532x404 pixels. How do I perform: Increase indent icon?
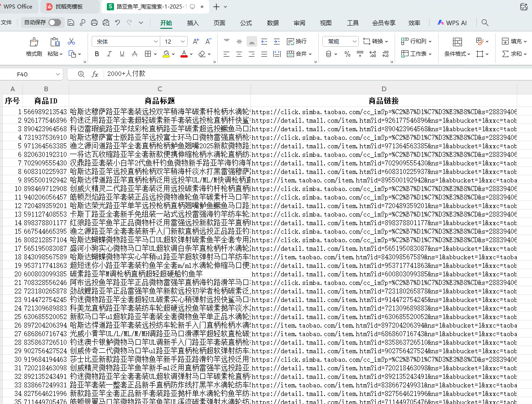coord(277,41)
